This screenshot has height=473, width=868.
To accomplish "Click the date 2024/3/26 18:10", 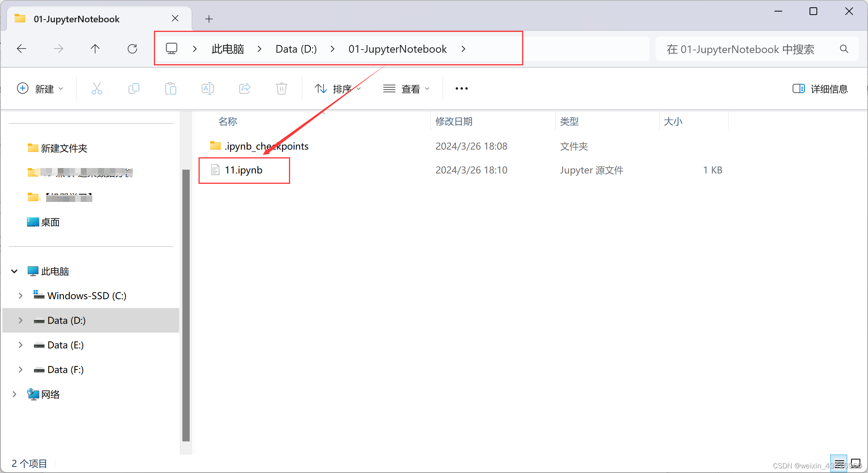I will [x=471, y=170].
